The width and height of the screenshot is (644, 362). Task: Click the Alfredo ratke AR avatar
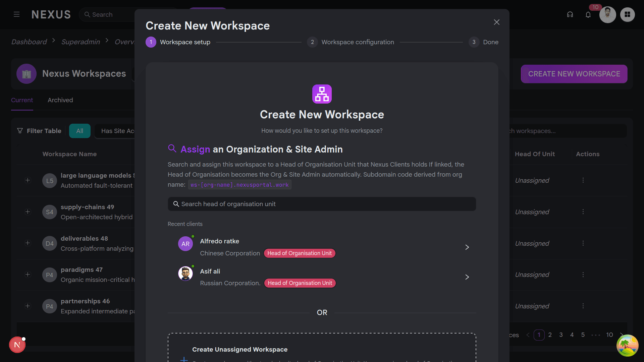tap(185, 244)
